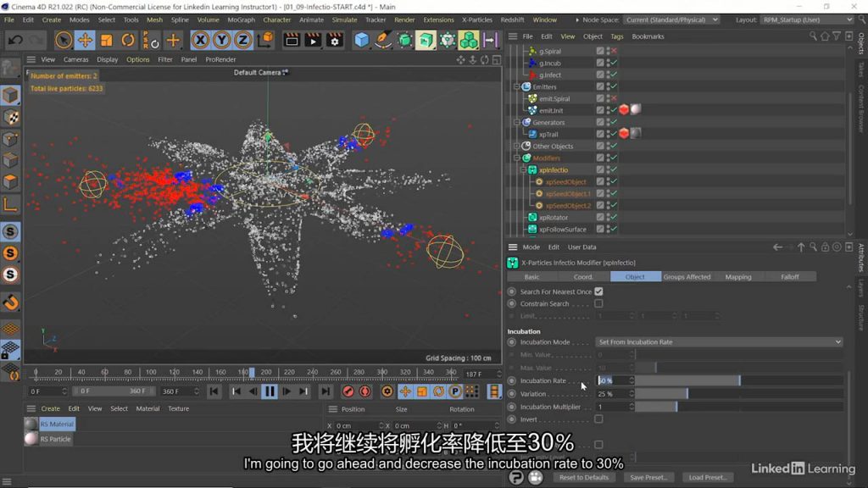Search objects in Object Manager

813,36
